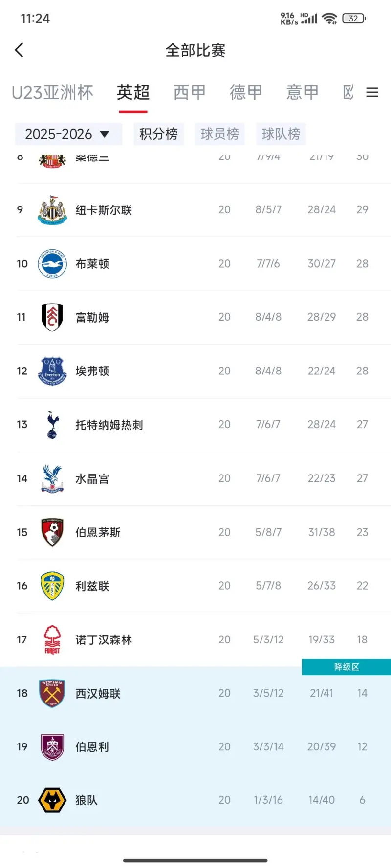Show the 球员榜 player rankings
The image size is (391, 868).
(219, 134)
